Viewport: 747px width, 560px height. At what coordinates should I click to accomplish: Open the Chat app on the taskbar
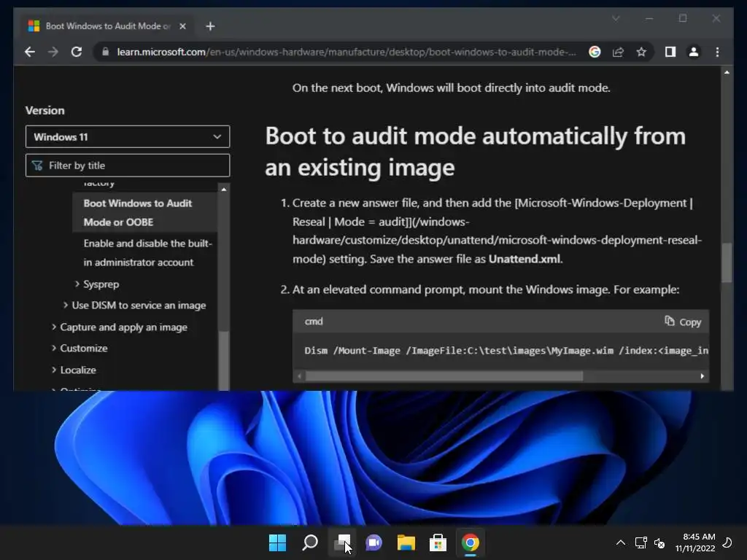pyautogui.click(x=374, y=542)
